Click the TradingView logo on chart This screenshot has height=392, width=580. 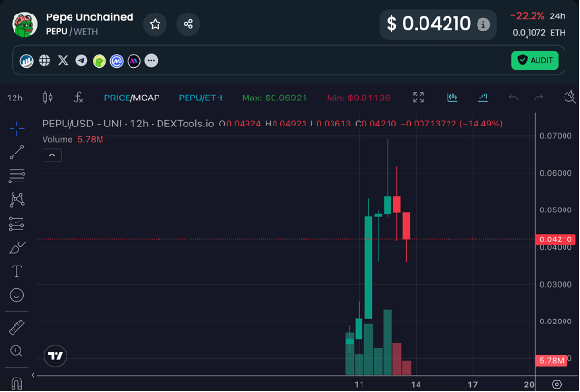(x=55, y=355)
